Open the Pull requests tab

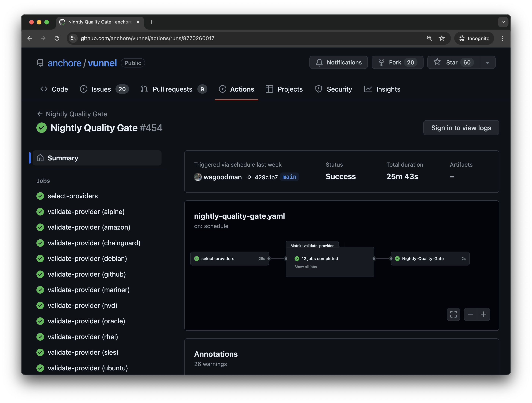(174, 89)
